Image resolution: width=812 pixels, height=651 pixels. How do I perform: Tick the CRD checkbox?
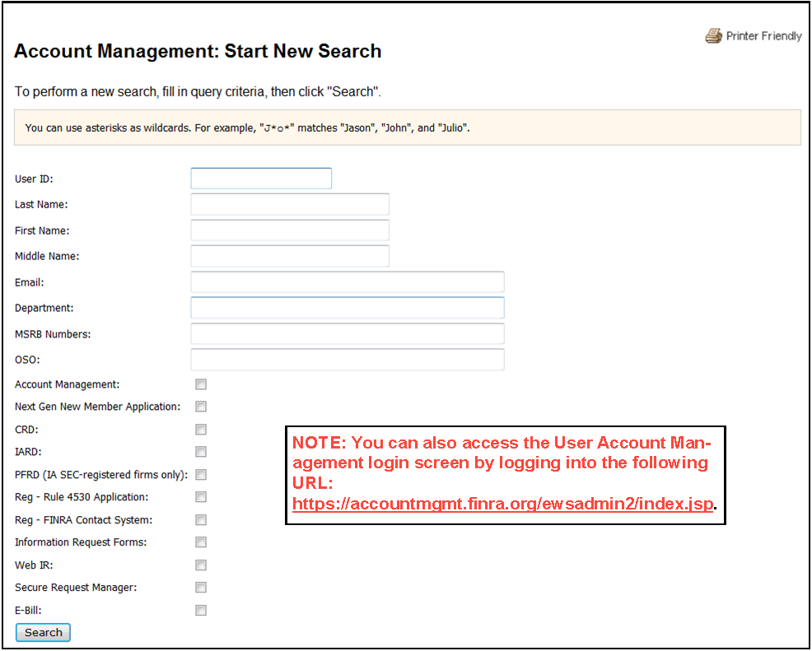[201, 430]
